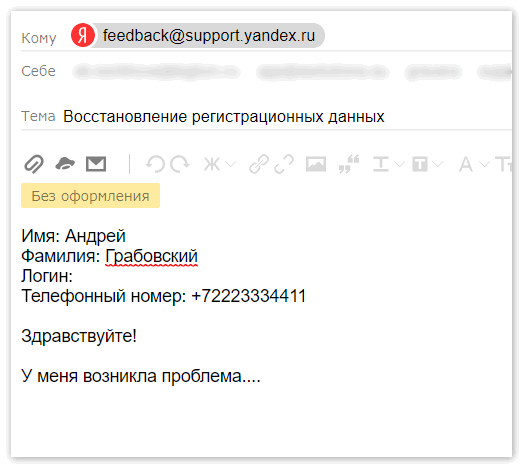Undo the last edit
This screenshot has height=468, width=523.
(155, 164)
